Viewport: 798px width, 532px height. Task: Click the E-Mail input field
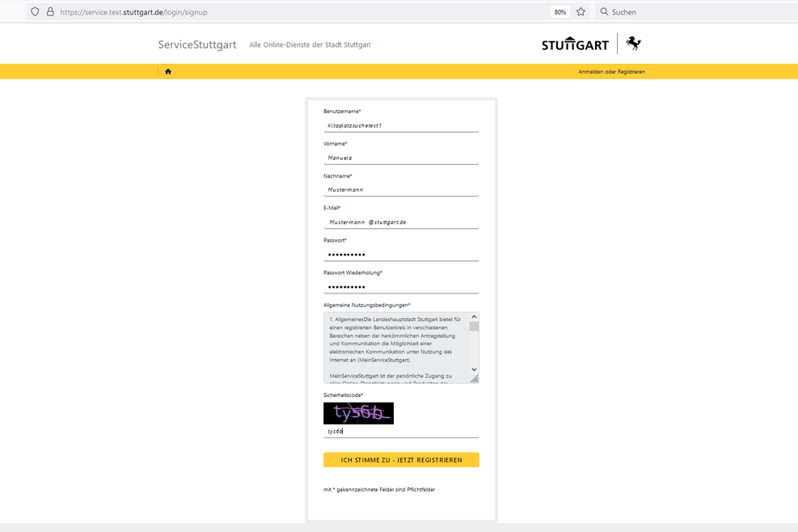pos(401,222)
